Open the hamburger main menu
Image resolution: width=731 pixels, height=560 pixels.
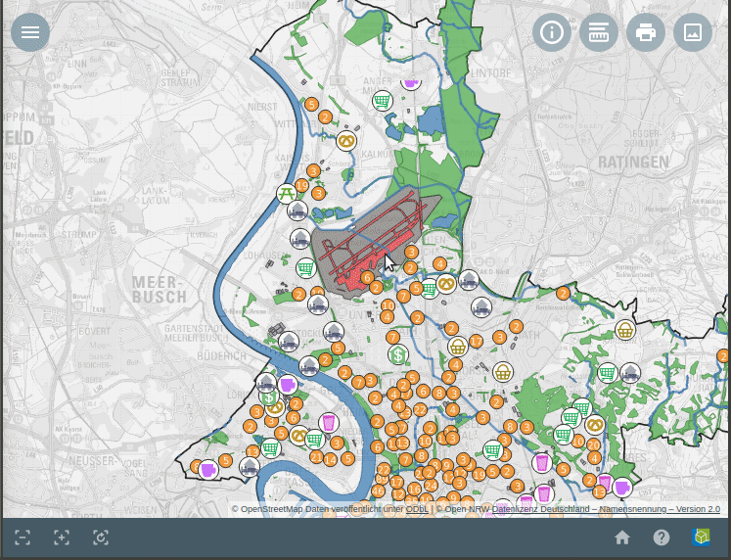[x=30, y=32]
